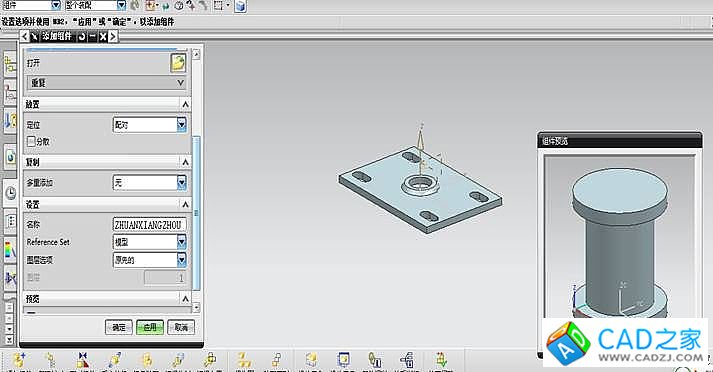
Task: Enable the 分散 checkbox
Action: [x=31, y=141]
